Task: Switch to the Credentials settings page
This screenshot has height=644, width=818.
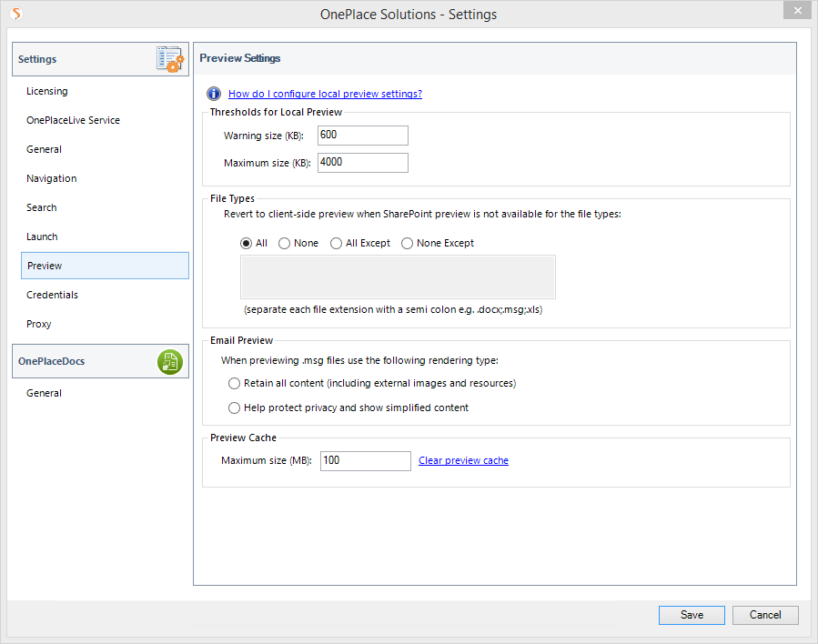Action: coord(53,295)
